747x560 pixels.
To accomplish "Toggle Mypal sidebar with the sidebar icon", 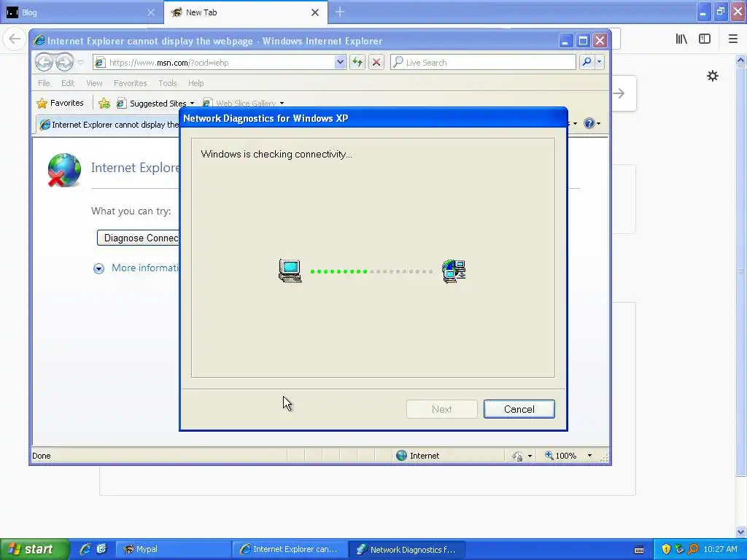I will pos(705,39).
